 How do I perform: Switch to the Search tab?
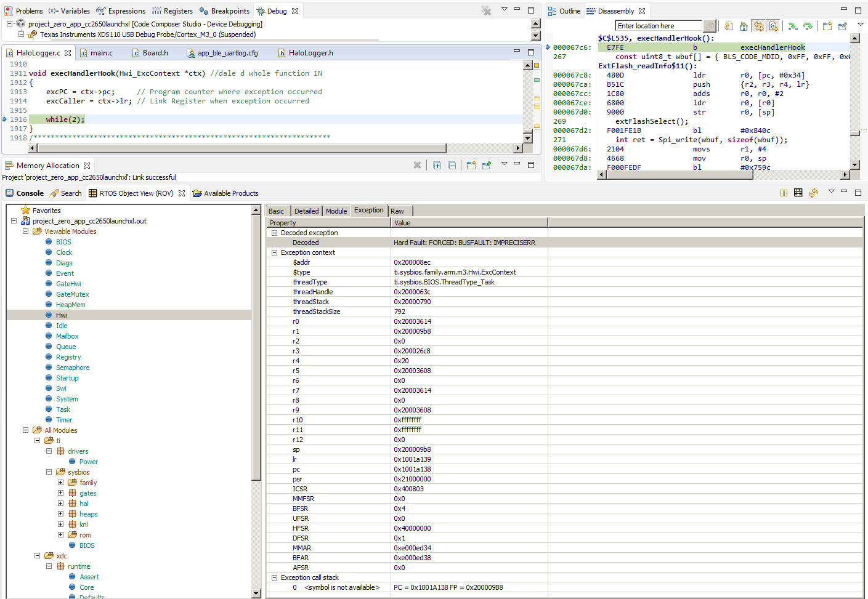coord(65,193)
